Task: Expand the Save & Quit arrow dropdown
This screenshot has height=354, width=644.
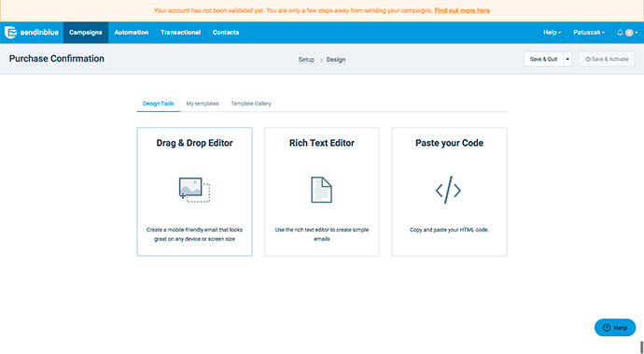Action: click(x=567, y=59)
